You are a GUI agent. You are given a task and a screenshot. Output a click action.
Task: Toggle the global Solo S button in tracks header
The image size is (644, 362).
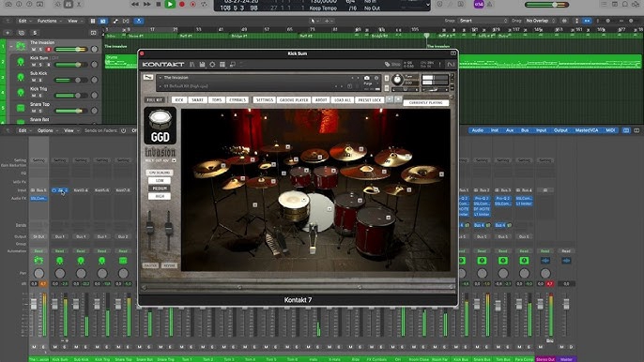[35, 33]
